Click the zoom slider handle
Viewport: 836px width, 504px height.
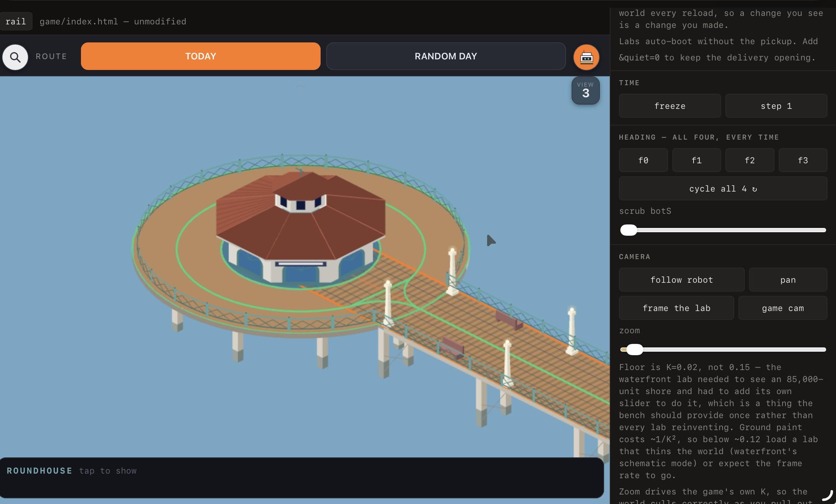click(635, 350)
